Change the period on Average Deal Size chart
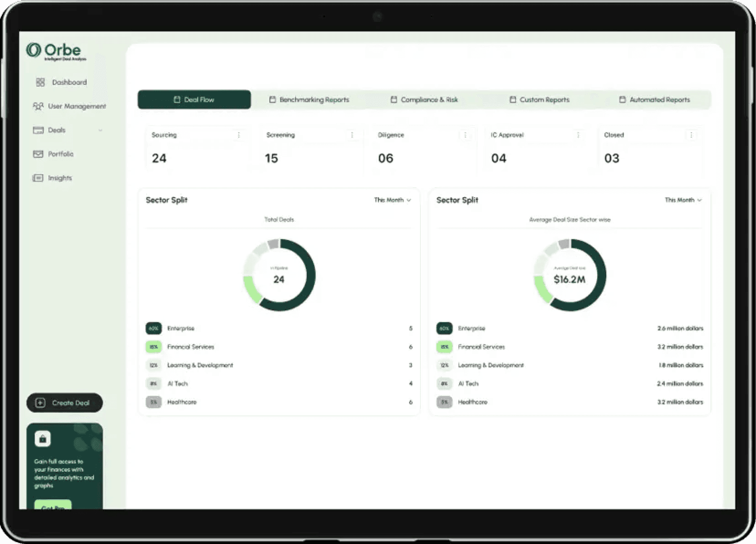 (683, 199)
